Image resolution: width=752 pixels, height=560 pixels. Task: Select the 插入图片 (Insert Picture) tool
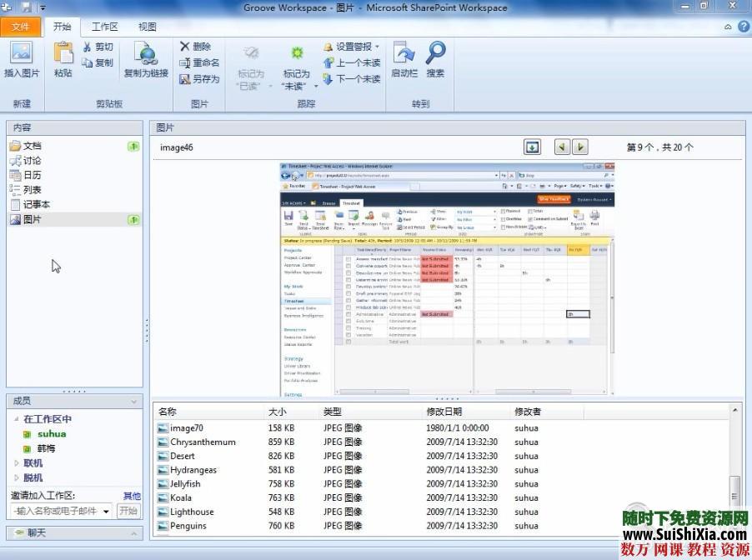pyautogui.click(x=24, y=66)
